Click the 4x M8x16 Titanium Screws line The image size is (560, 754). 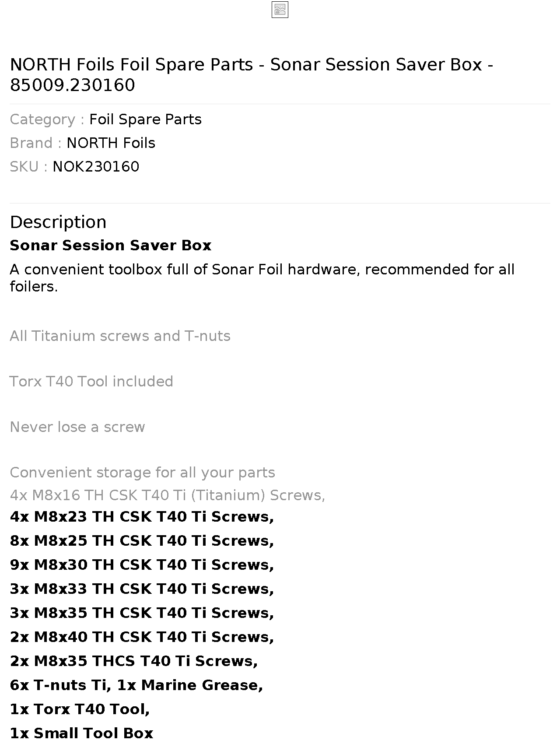click(167, 495)
